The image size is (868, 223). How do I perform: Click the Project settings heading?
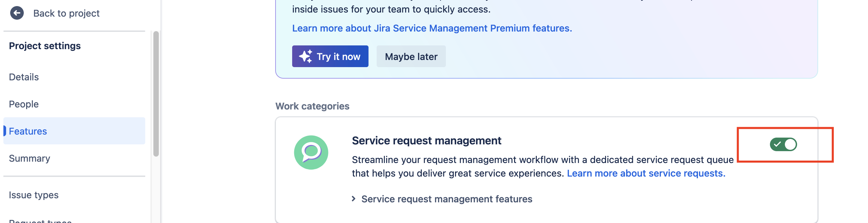45,45
